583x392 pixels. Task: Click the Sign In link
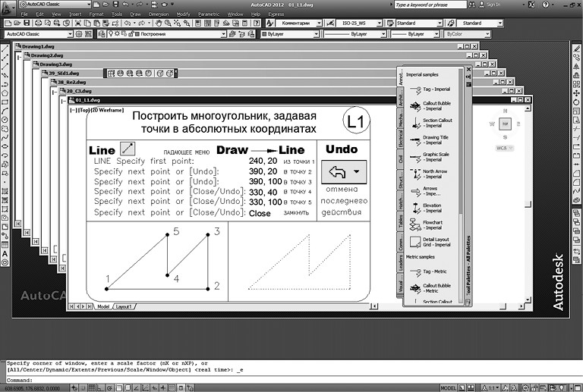pyautogui.click(x=493, y=5)
